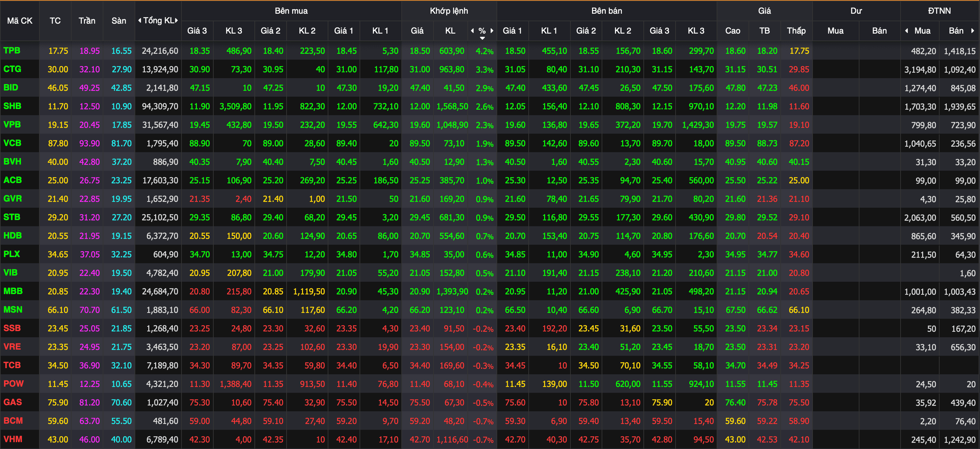The width and height of the screenshot is (980, 449).
Task: Click sort-down indicator under % header
Action: (482, 38)
